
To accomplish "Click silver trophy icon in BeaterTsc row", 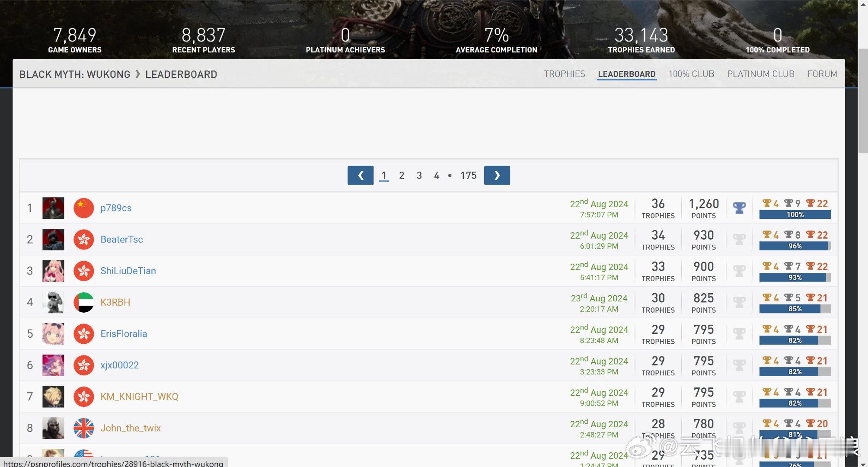I will (x=789, y=235).
